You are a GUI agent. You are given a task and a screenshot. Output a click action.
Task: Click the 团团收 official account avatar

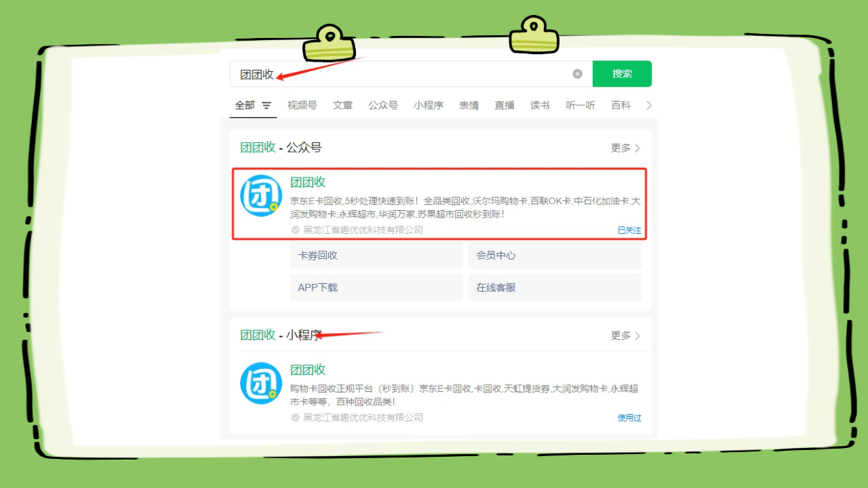click(261, 196)
